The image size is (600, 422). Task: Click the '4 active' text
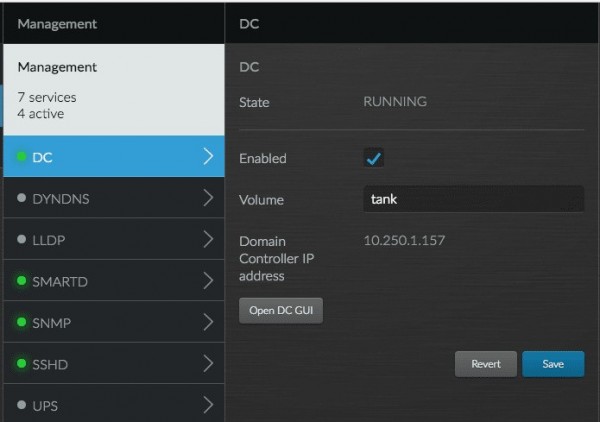point(41,114)
